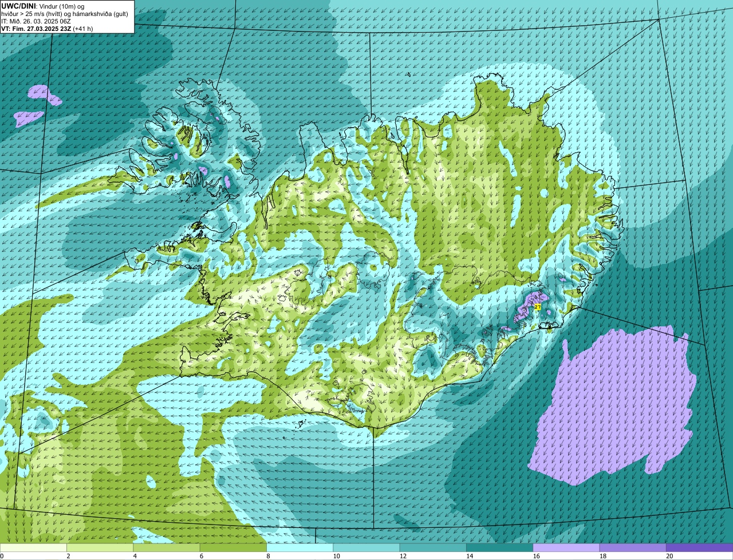Click the light green 2–4 m/s legend swatch
The image size is (733, 560).
tap(100, 547)
